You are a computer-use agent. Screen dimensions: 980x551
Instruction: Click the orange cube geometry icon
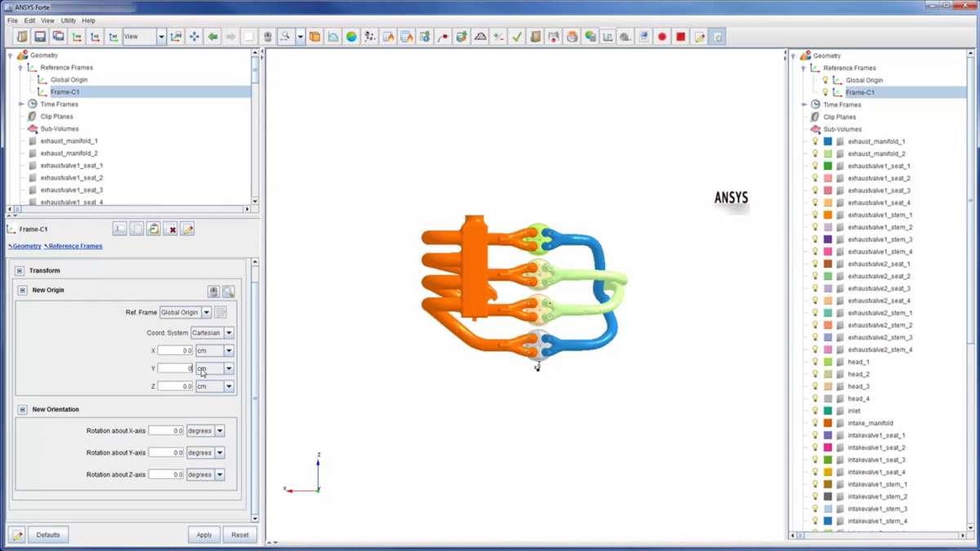click(314, 37)
